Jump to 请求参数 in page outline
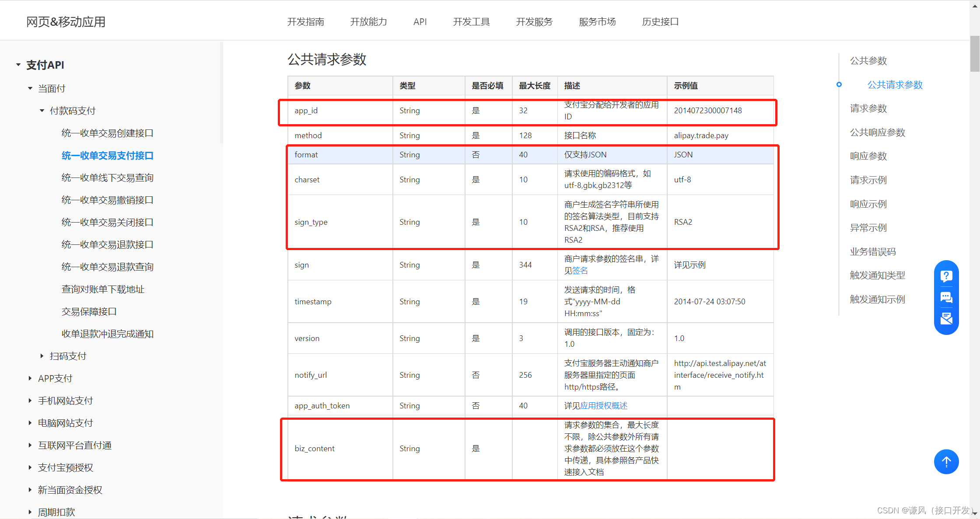980x519 pixels. pyautogui.click(x=868, y=108)
